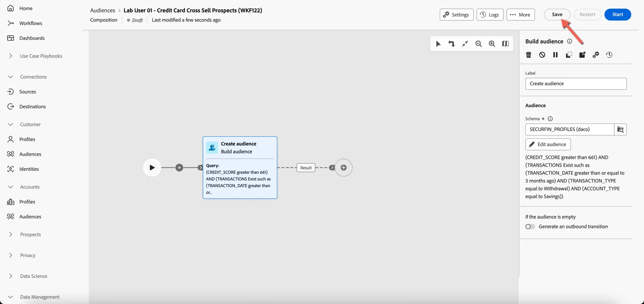Open the gears execution options icon
The image size is (644, 304).
click(596, 55)
